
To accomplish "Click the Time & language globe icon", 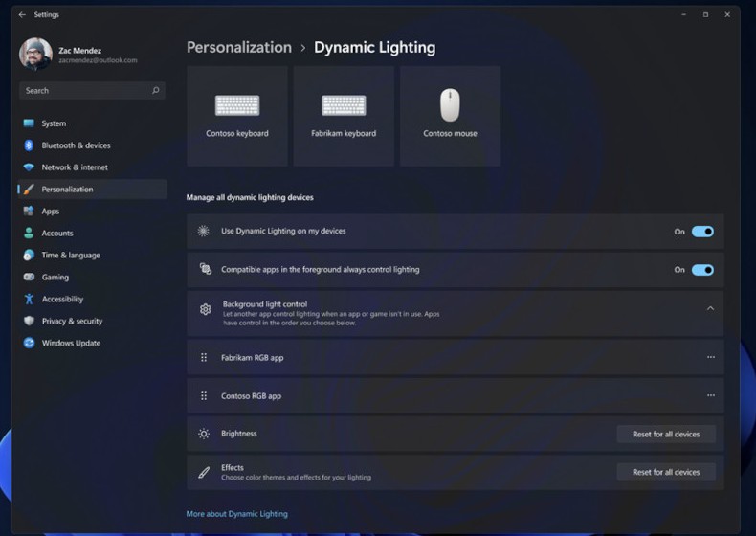I will pyautogui.click(x=29, y=255).
